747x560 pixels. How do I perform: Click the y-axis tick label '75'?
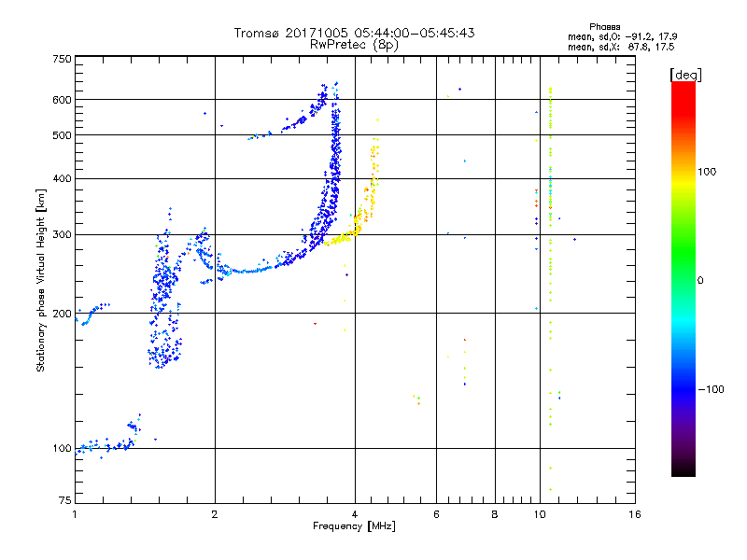click(x=65, y=500)
